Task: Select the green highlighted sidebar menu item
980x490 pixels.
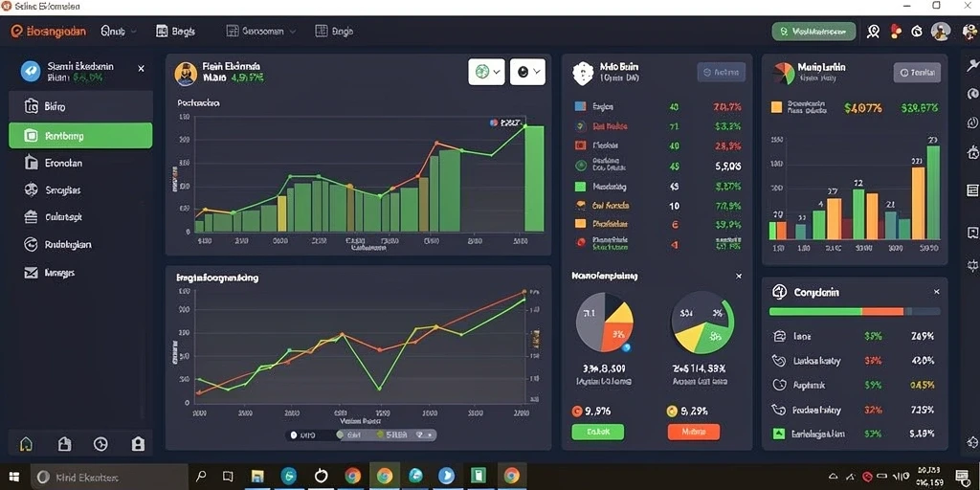Action: click(80, 136)
